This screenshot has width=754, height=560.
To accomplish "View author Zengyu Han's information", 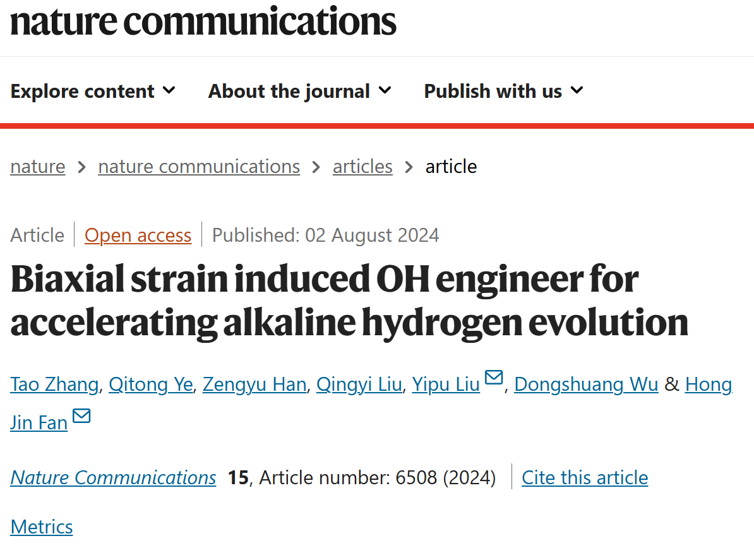I will [254, 384].
